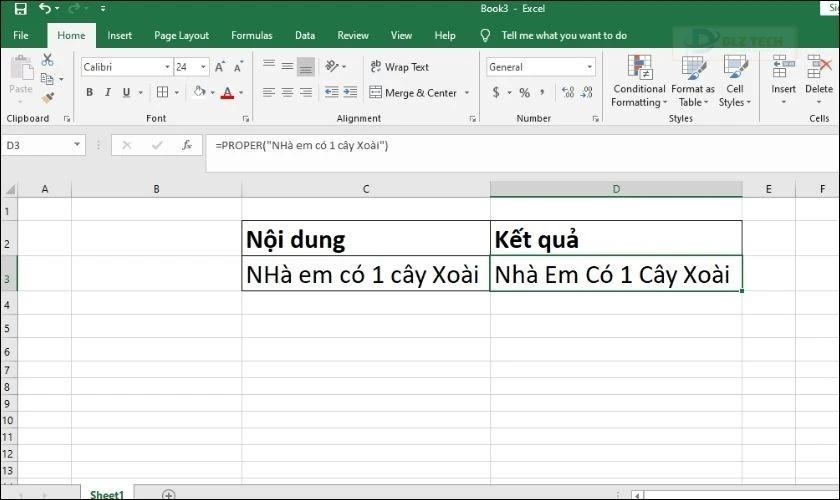Toggle Bottom Align button
The height and width of the screenshot is (500, 840).
pyautogui.click(x=306, y=66)
